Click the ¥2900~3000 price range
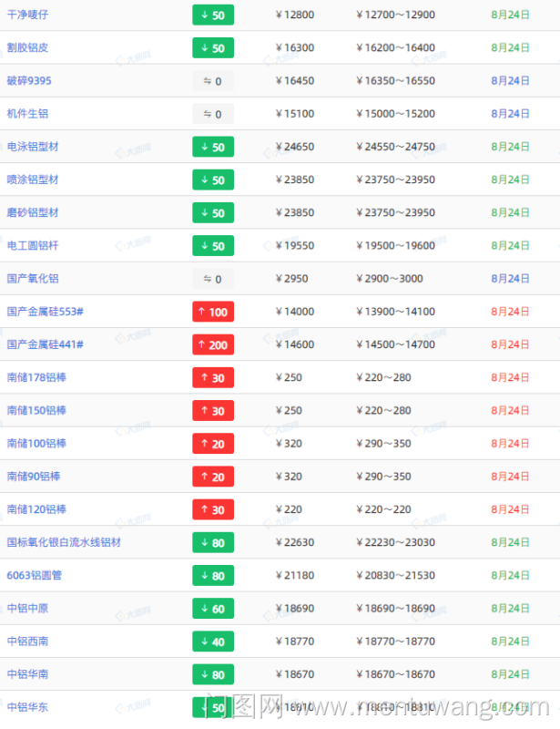560x729 pixels. (390, 279)
